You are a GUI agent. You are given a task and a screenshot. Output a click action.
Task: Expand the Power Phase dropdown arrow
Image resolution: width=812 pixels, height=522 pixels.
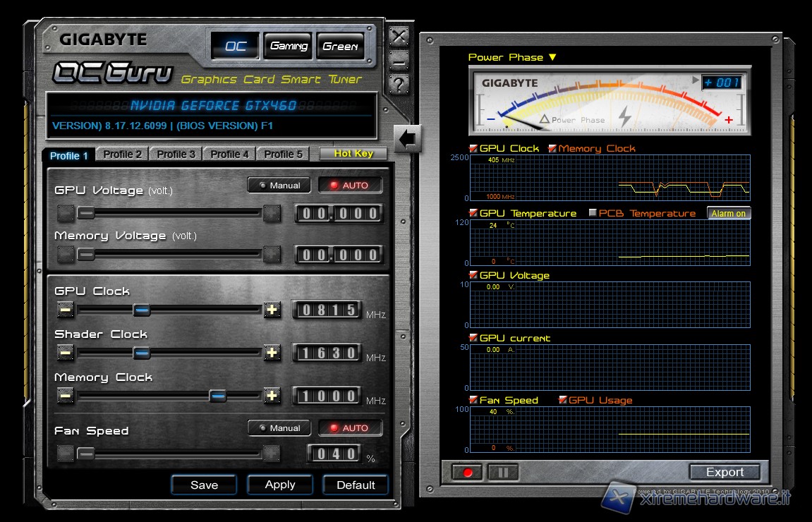coord(552,57)
